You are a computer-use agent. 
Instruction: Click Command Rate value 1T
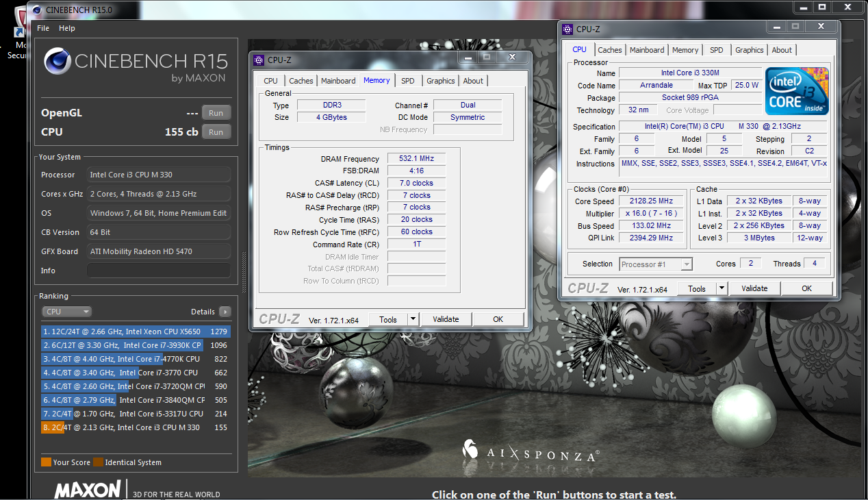417,244
